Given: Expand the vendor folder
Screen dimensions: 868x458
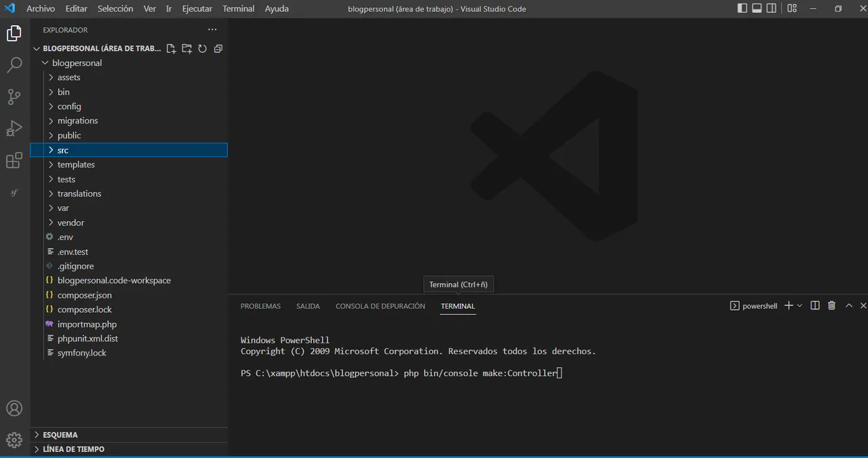Looking at the screenshot, I should 51,223.
